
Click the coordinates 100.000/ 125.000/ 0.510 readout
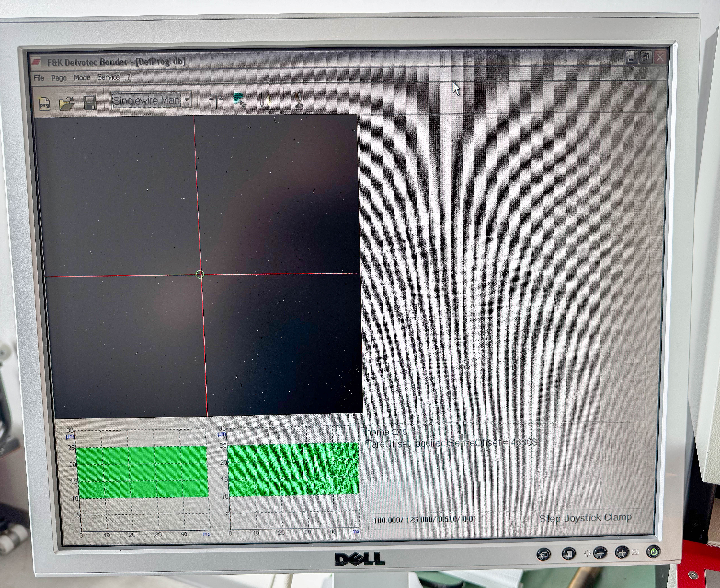point(424,520)
